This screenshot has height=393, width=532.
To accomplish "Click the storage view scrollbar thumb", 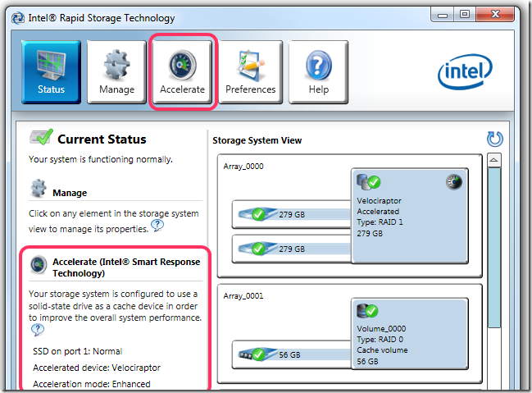I will pyautogui.click(x=494, y=248).
